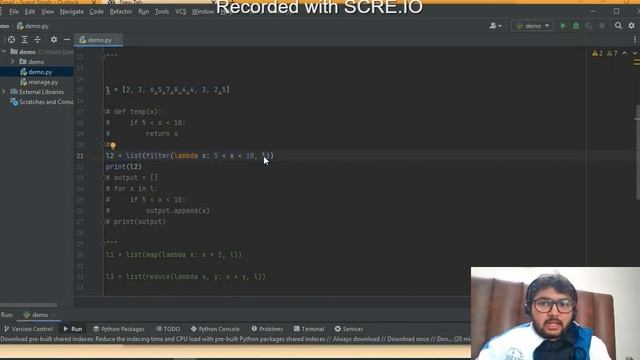Image resolution: width=640 pixels, height=360 pixels.
Task: Open the Tools menu
Action: coord(162,11)
